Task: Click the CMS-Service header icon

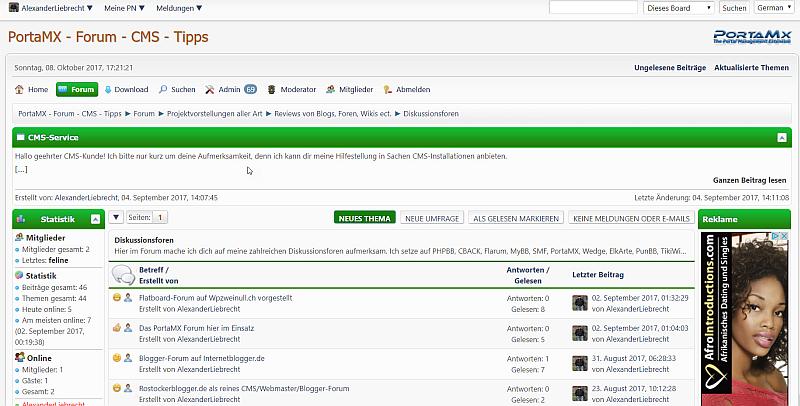Action: (x=20, y=137)
